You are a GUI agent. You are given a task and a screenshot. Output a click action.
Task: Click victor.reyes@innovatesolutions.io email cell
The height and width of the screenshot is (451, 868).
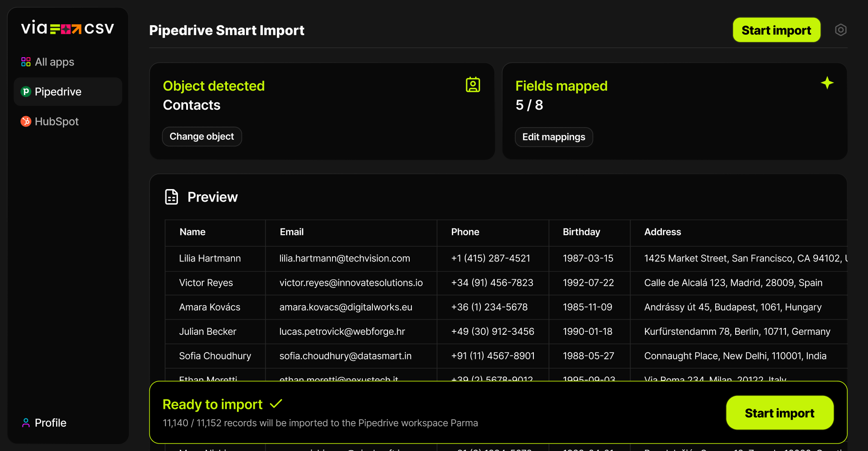coord(351,283)
